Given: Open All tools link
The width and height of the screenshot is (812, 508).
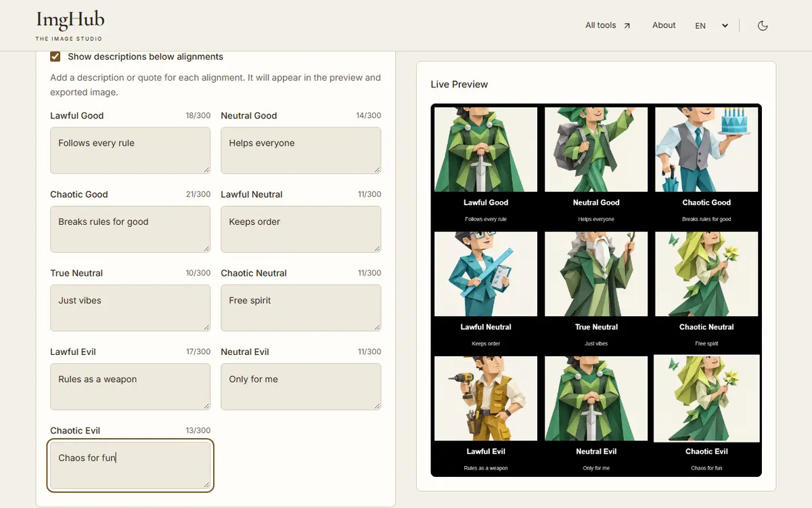Looking at the screenshot, I should coord(608,25).
